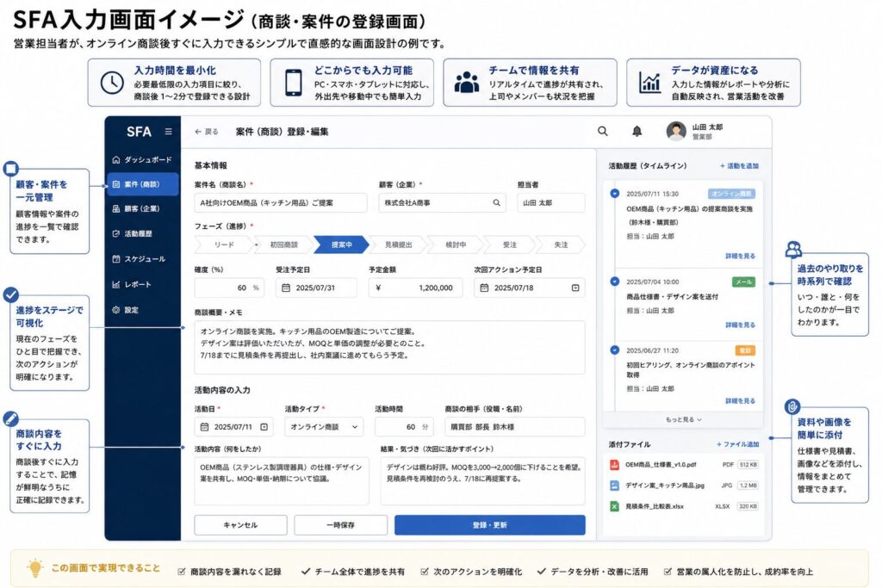Screen dimensions: 882x588
Task: Click the paperclip icon of 資料や画像を簡単に添付
Action: tap(792, 406)
